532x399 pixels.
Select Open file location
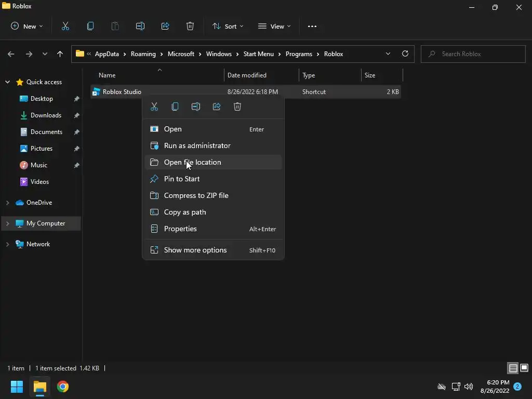[213, 162]
